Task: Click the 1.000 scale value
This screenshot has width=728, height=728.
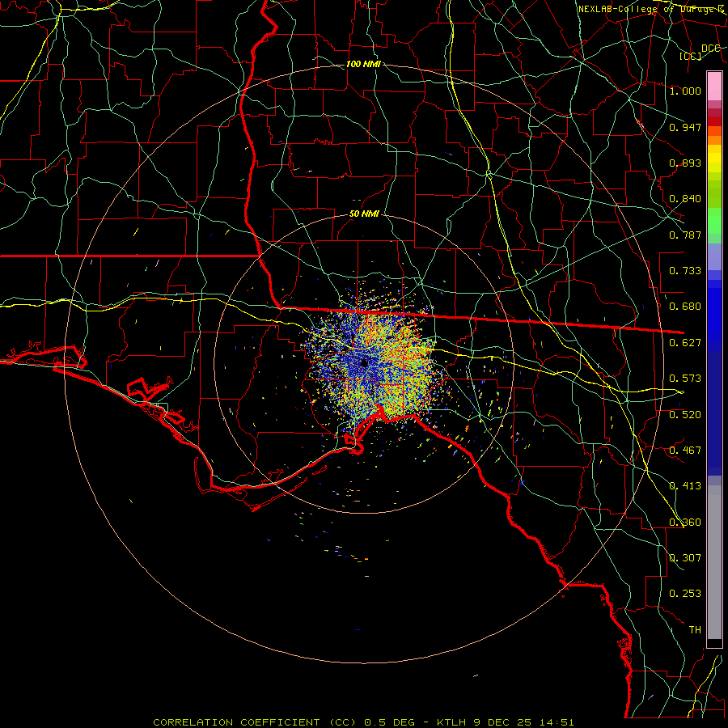Action: coord(685,91)
